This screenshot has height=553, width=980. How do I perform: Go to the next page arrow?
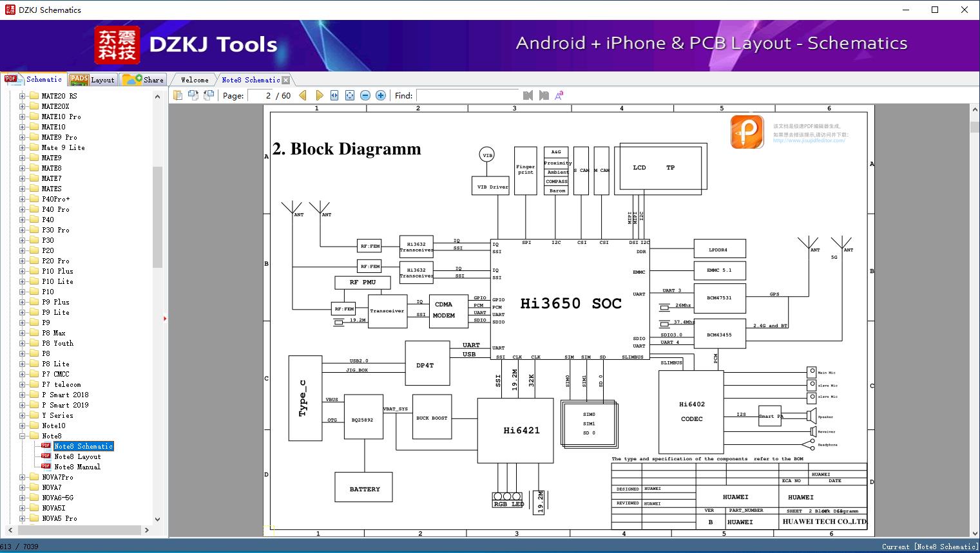point(319,95)
